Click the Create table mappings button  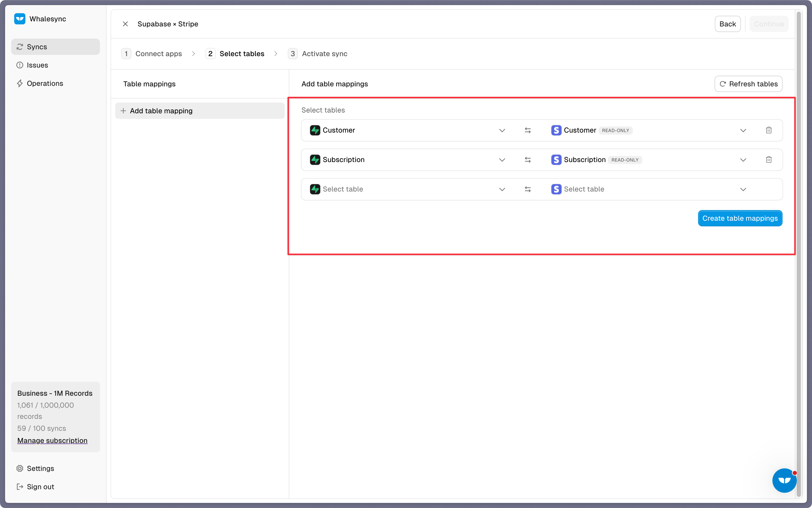pyautogui.click(x=740, y=218)
